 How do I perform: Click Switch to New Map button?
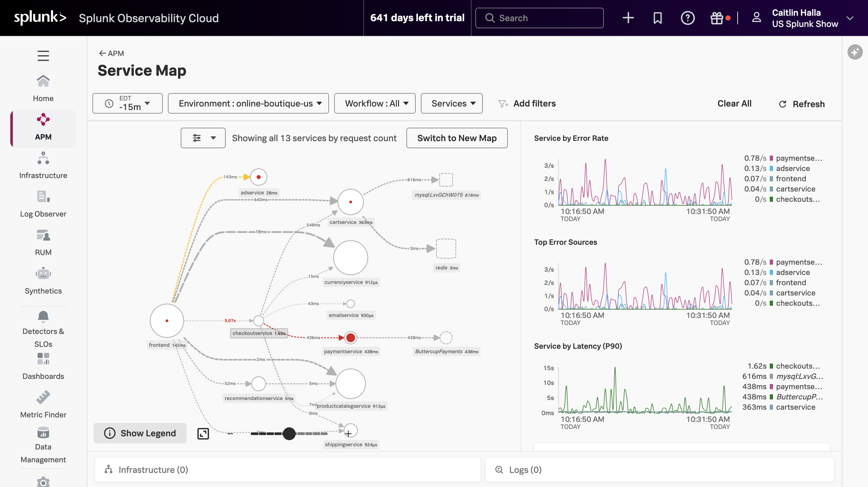click(x=456, y=138)
